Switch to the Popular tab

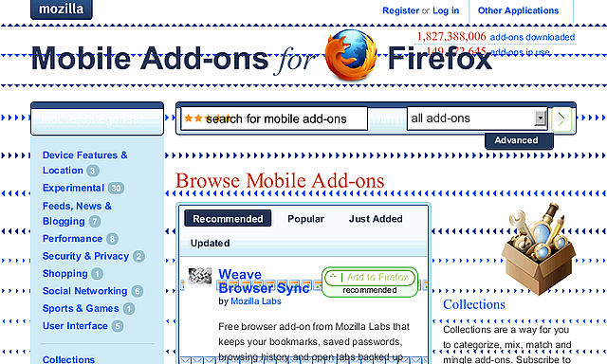pos(305,219)
